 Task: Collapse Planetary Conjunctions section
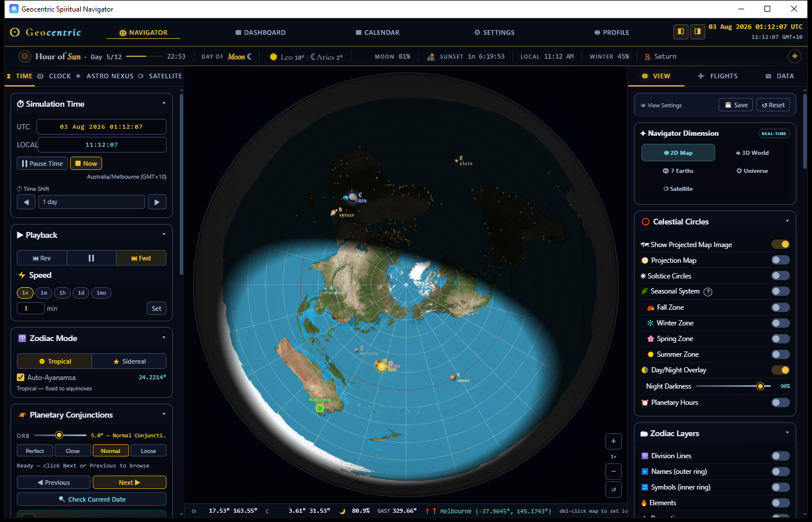point(164,414)
